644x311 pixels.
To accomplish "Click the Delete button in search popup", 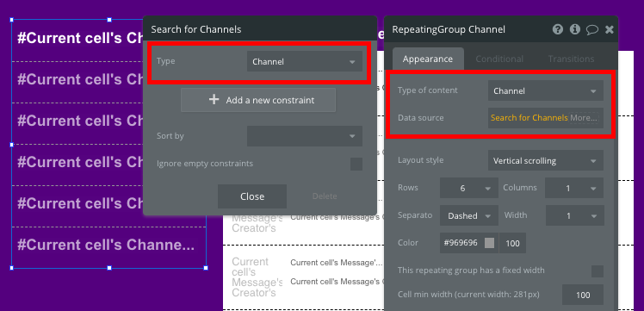I will [x=325, y=196].
